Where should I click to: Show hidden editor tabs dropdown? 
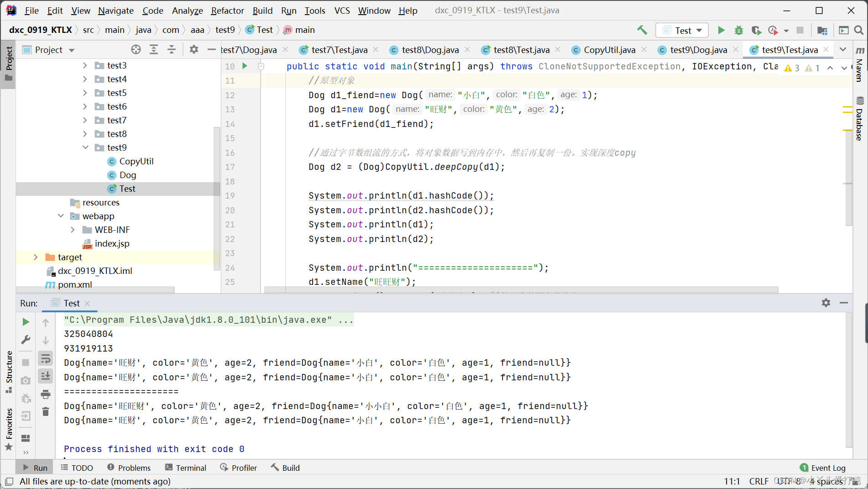[843, 49]
